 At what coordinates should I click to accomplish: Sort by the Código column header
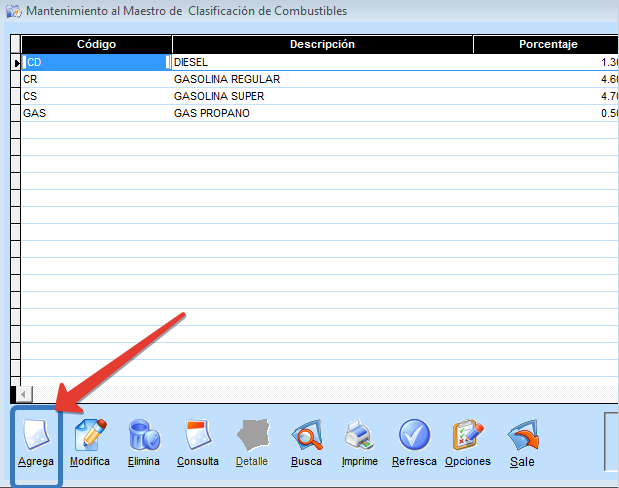tap(96, 45)
